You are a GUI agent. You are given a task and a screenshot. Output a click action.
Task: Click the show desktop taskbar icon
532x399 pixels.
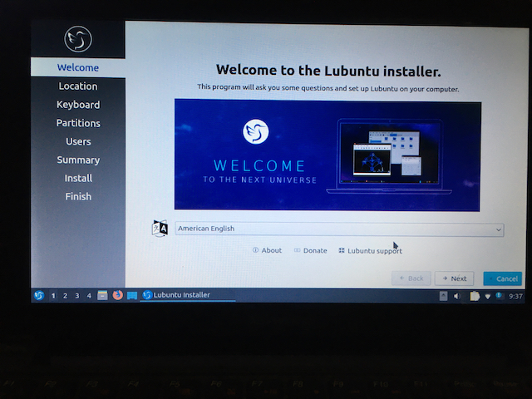(x=132, y=296)
